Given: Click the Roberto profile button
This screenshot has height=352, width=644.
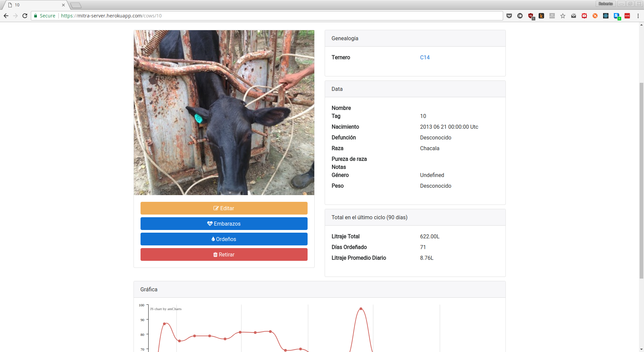Looking at the screenshot, I should pyautogui.click(x=605, y=4).
